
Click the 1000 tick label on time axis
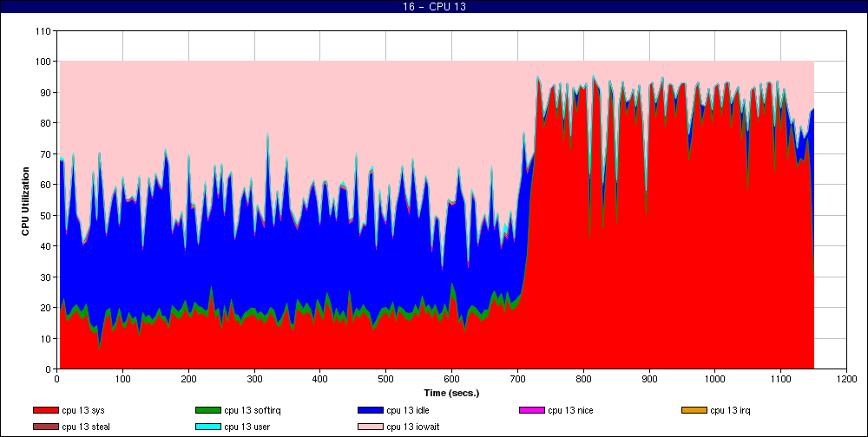[714, 380]
